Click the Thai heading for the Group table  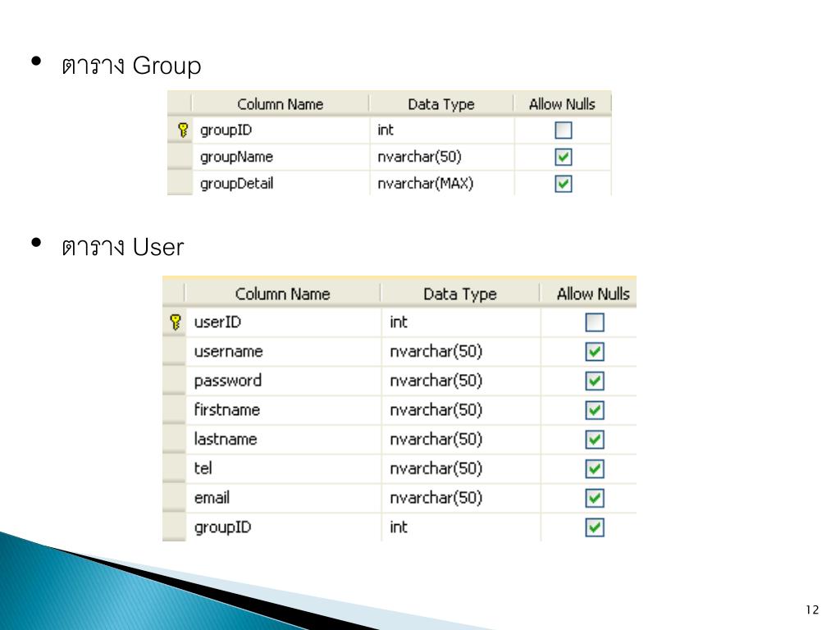pos(131,66)
